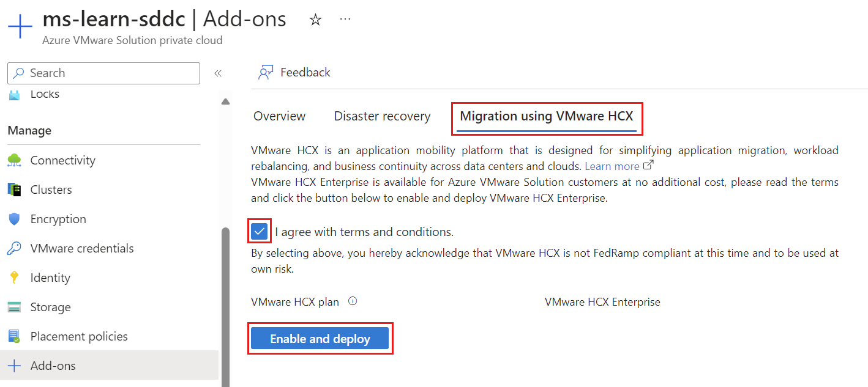Open the Learn more link
This screenshot has height=387, width=868.
pyautogui.click(x=613, y=166)
